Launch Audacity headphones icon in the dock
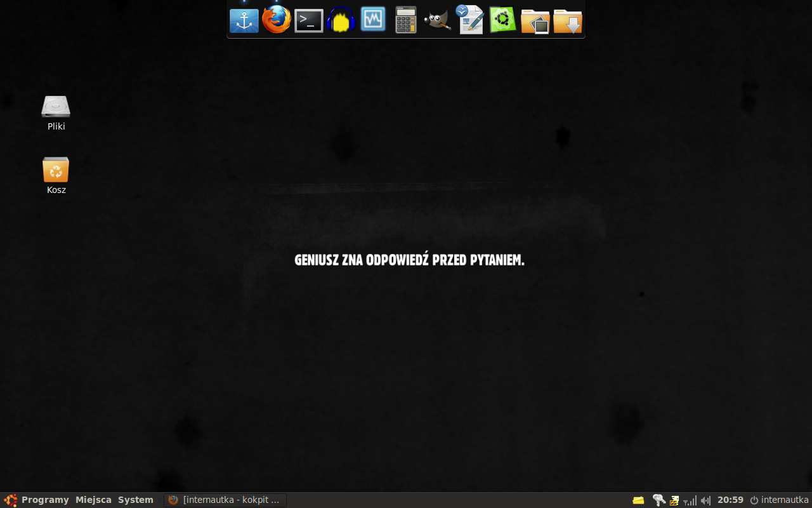The width and height of the screenshot is (812, 508). (x=341, y=20)
